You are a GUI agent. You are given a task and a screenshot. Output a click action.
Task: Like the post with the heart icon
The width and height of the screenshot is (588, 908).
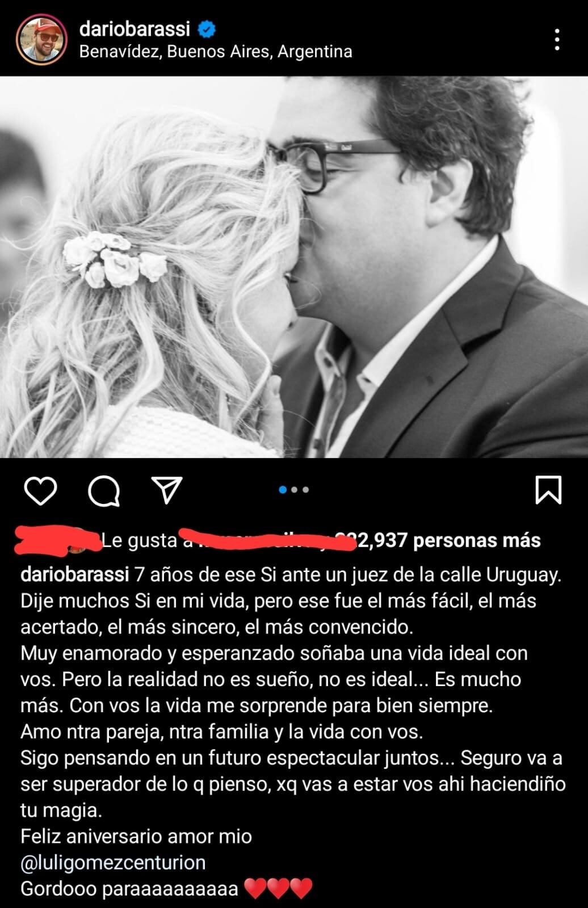[41, 491]
